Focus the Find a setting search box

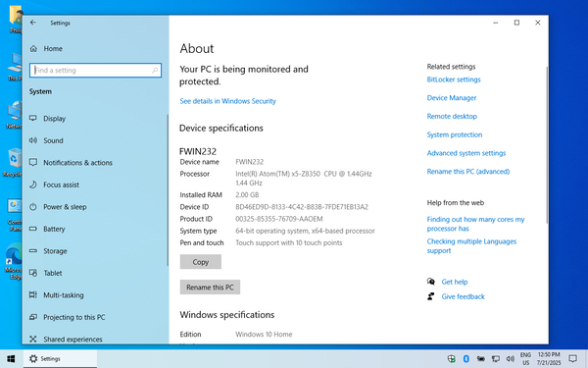tap(95, 71)
